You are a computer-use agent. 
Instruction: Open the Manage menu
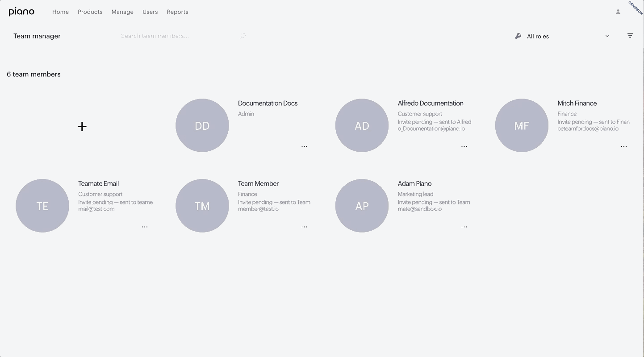[x=122, y=12]
